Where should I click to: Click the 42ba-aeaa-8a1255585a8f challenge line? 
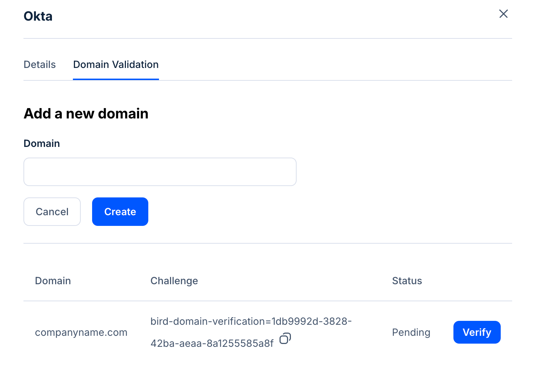pos(212,343)
